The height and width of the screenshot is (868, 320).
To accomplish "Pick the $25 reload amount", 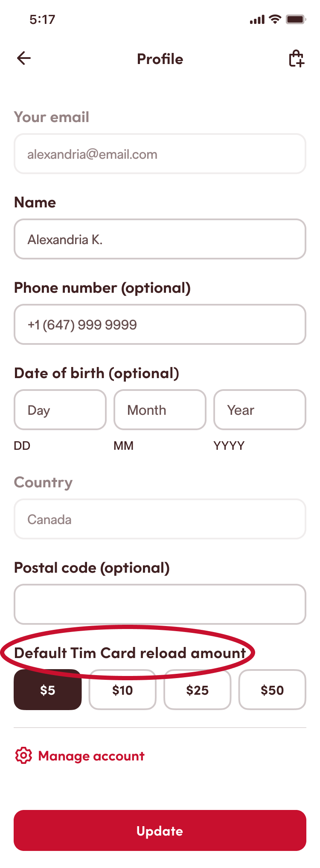I will pos(198,690).
